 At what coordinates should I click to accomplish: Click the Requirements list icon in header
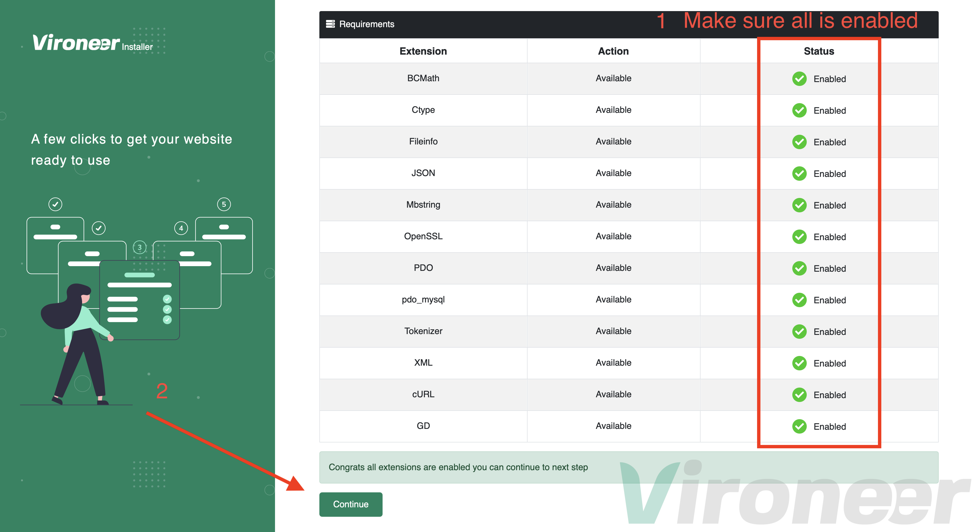point(330,24)
